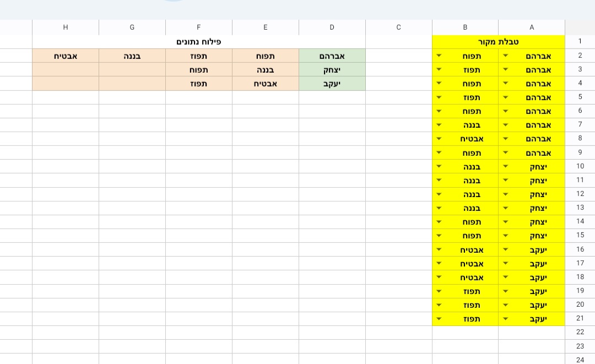Select the cell containing בננה in column G
Image resolution: width=595 pixels, height=364 pixels.
pyautogui.click(x=132, y=56)
